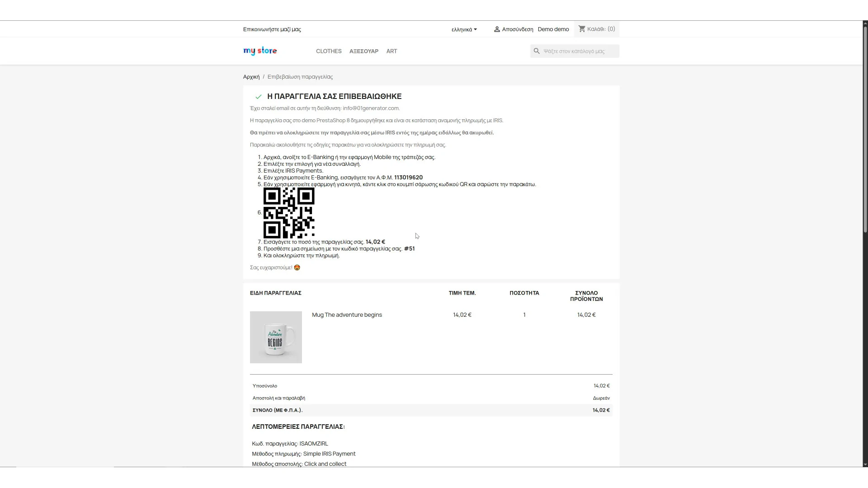868x488 pixels.
Task: Click the heart-eyes emoji after thank you
Action: 297,267
